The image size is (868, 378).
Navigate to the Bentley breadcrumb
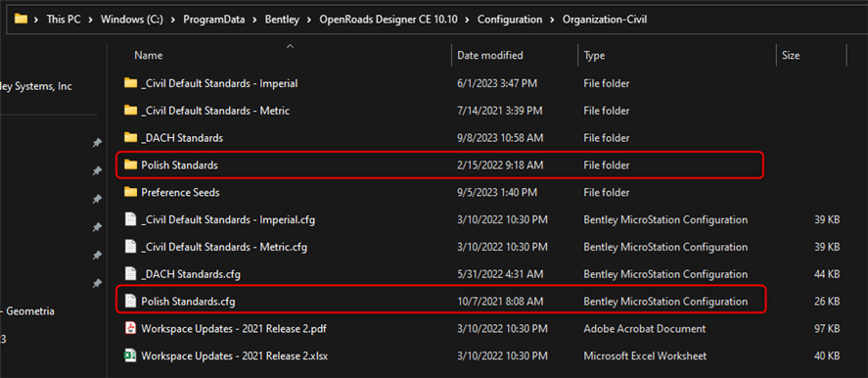pos(283,20)
